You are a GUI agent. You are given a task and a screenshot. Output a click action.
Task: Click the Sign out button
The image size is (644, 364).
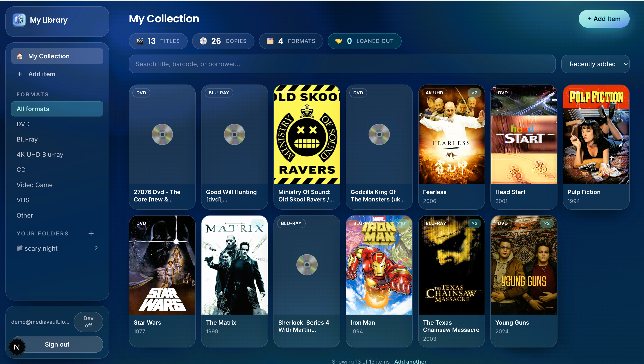[57, 344]
